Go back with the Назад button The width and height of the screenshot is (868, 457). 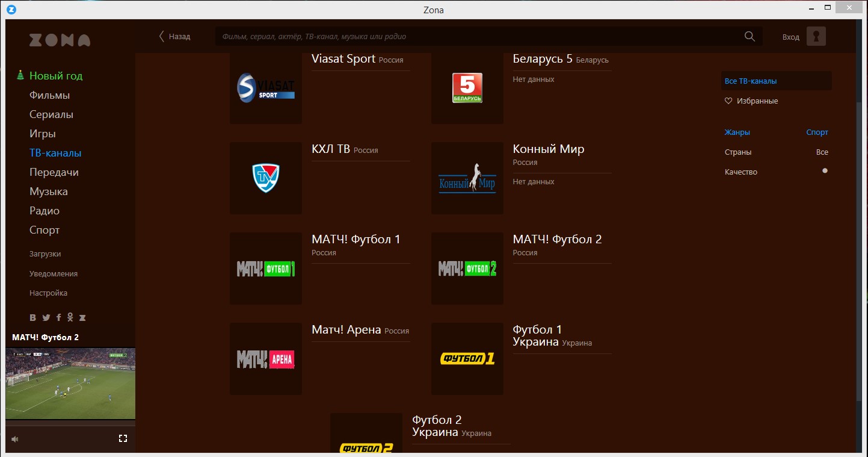174,36
